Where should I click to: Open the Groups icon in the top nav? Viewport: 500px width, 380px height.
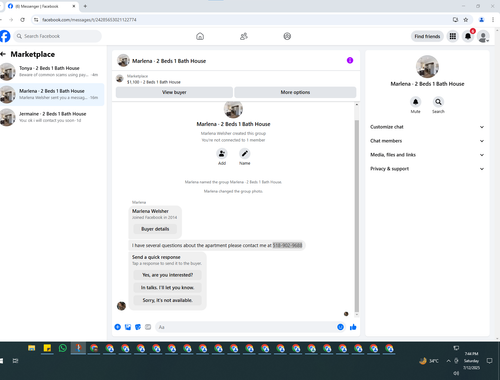tap(287, 36)
